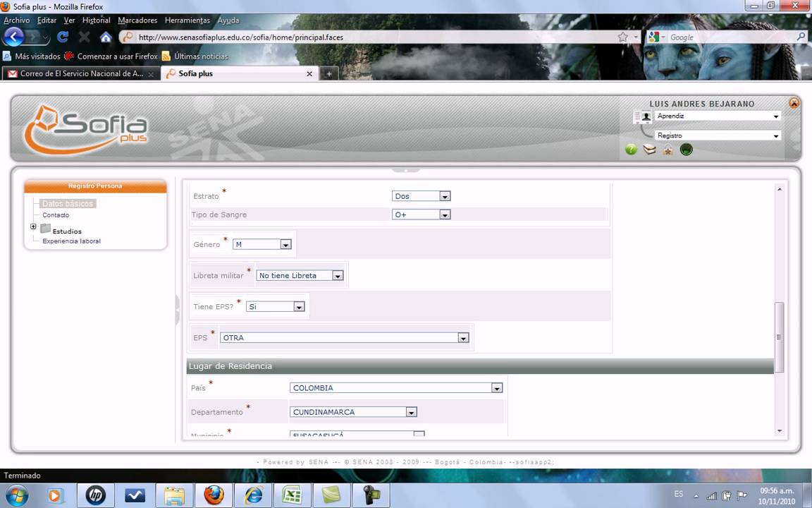This screenshot has height=508, width=812.
Task: Select Datos básicos in the tree
Action: point(68,204)
